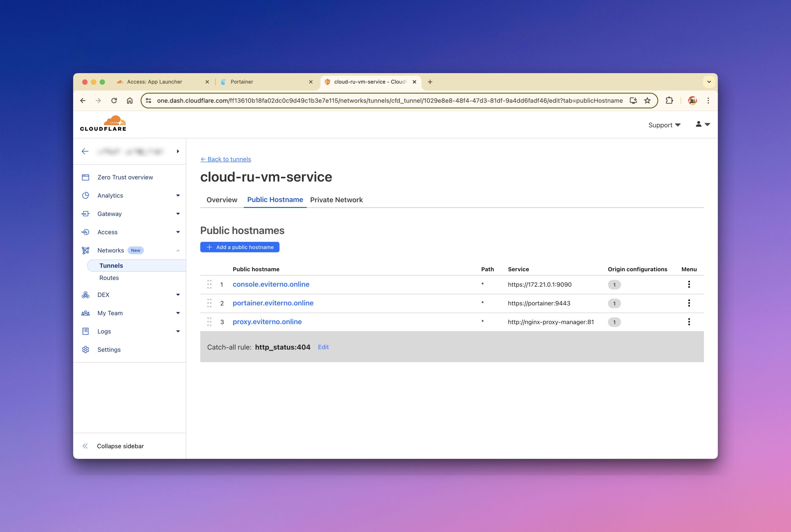Open Chrome three-dot menu
Image resolution: width=791 pixels, height=532 pixels.
708,100
